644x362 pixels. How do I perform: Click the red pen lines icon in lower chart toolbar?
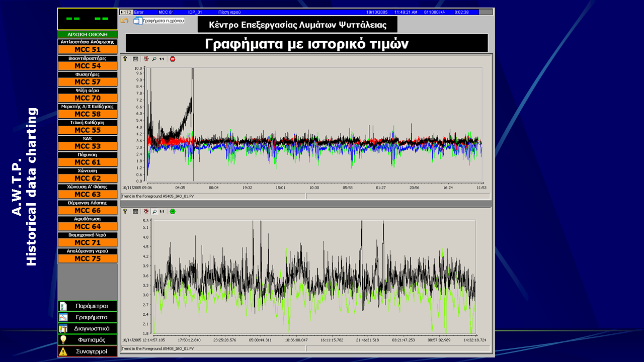146,212
